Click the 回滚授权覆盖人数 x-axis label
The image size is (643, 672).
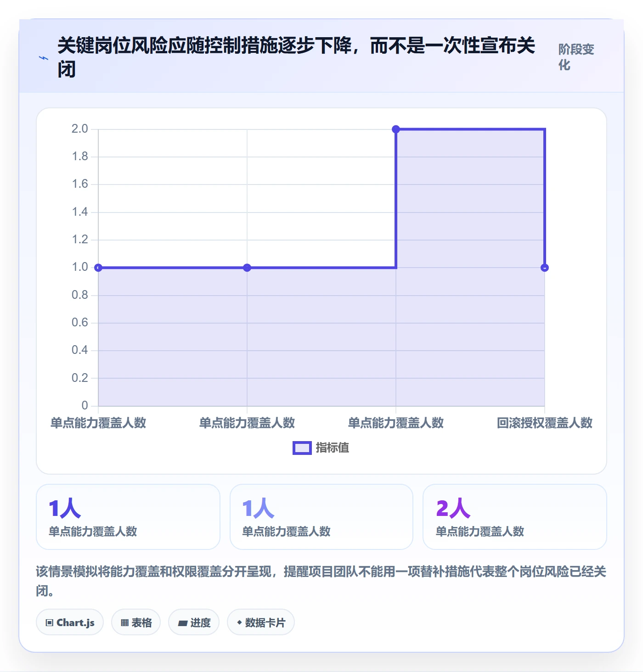coord(545,423)
